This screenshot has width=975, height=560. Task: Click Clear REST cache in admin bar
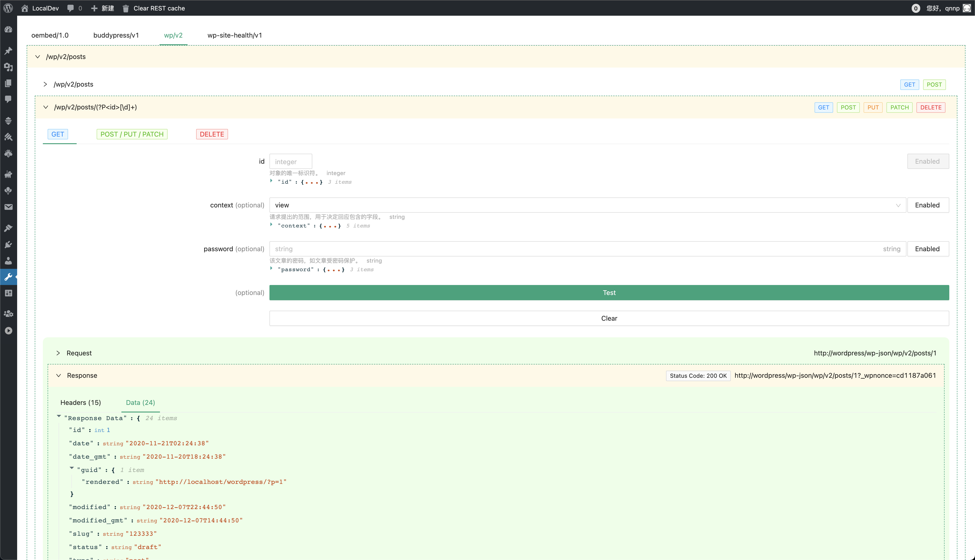pos(159,8)
